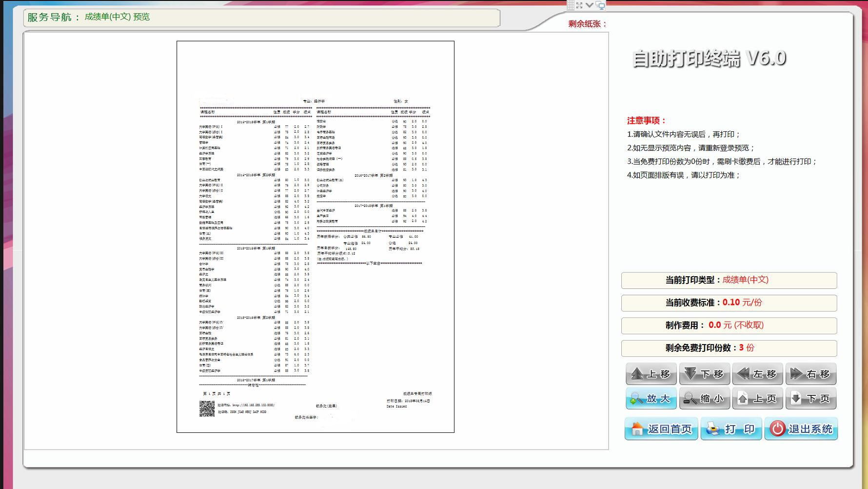The height and width of the screenshot is (489, 868).
Task: Exit via the red power 退出系统 button
Action: pyautogui.click(x=801, y=429)
